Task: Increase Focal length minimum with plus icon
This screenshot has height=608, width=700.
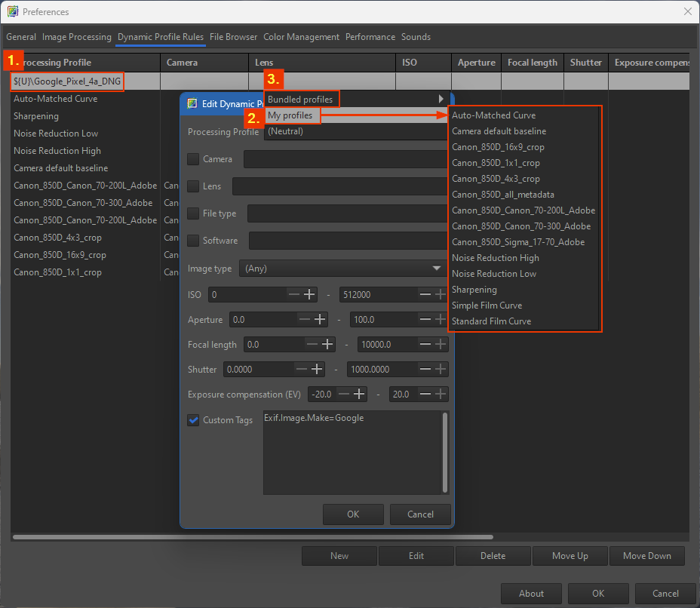Action: [327, 345]
